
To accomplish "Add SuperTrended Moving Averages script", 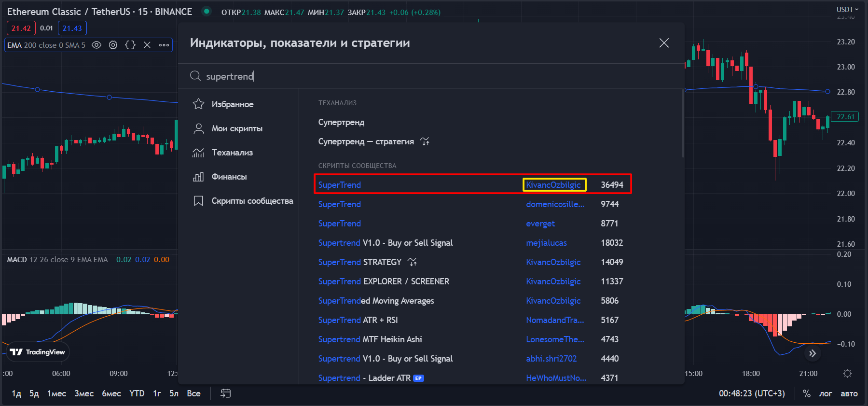I will (x=376, y=301).
